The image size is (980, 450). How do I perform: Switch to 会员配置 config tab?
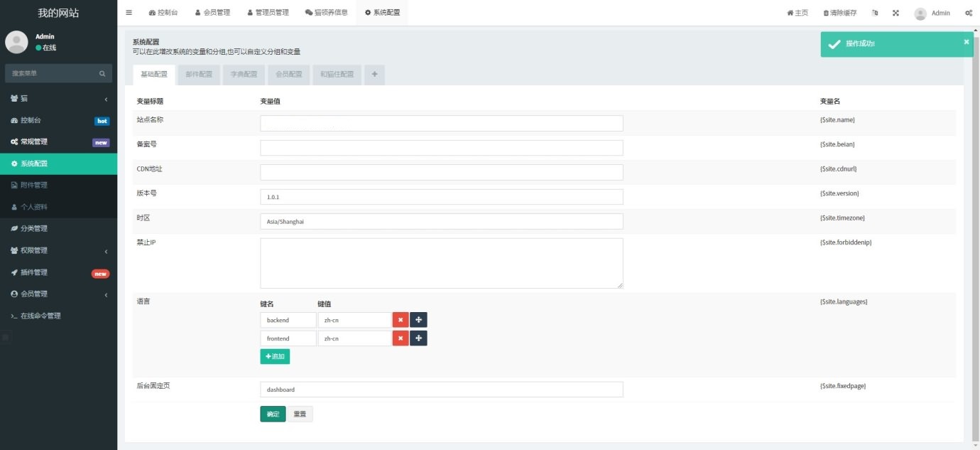pos(289,75)
